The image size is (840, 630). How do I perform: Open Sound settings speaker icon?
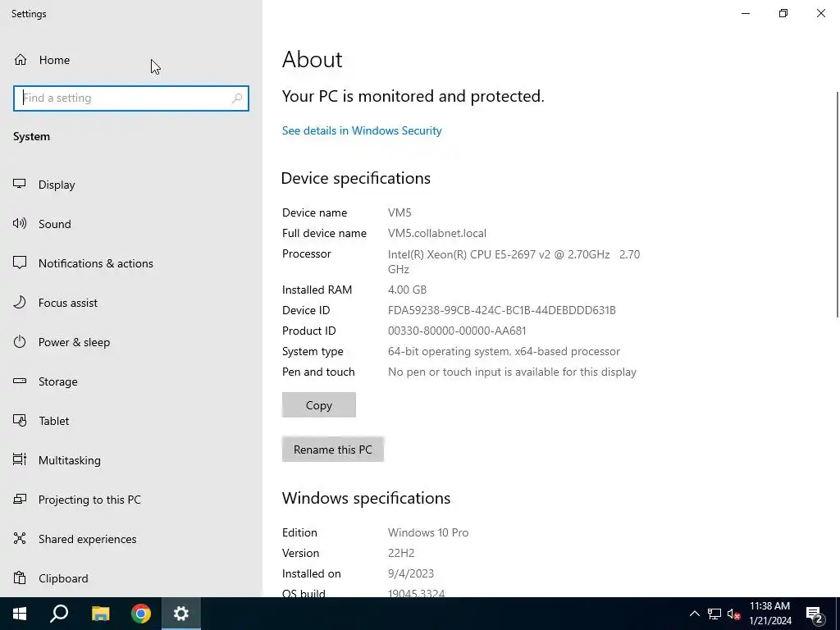pos(20,223)
